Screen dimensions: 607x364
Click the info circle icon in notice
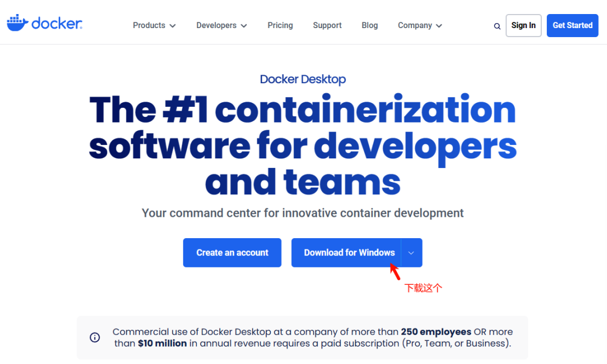click(95, 337)
